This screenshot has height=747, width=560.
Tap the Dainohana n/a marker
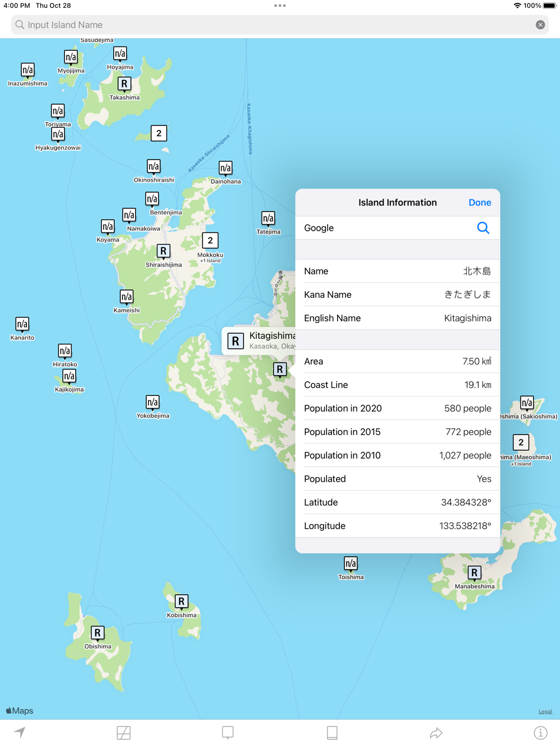tap(225, 168)
